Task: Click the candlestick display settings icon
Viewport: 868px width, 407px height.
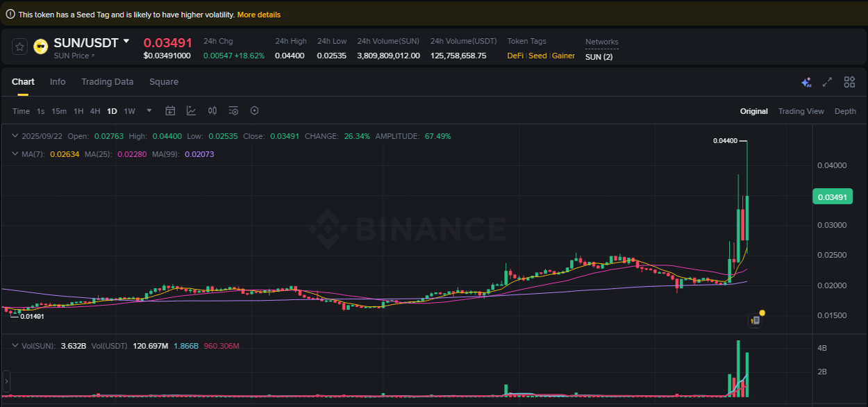Action: (x=212, y=110)
